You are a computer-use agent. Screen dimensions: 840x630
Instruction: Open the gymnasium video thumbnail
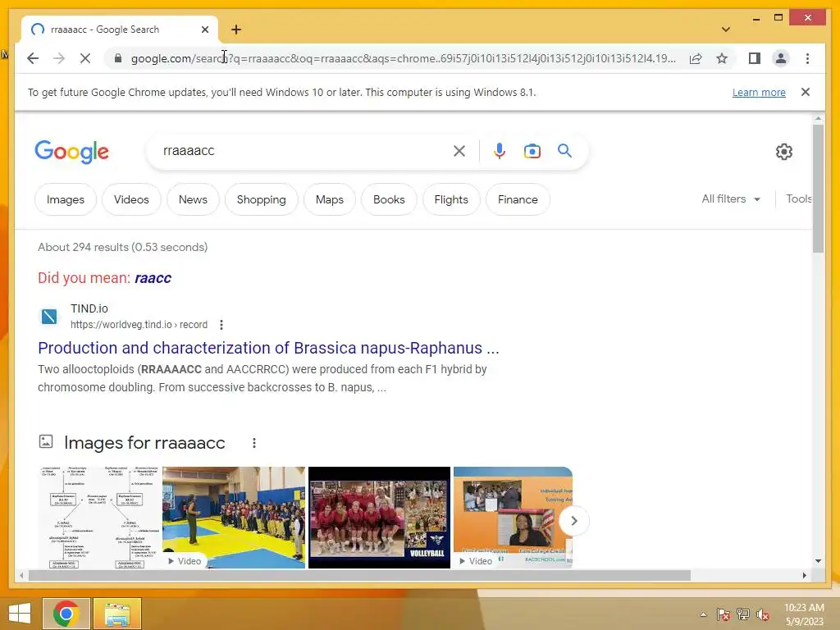tap(234, 518)
